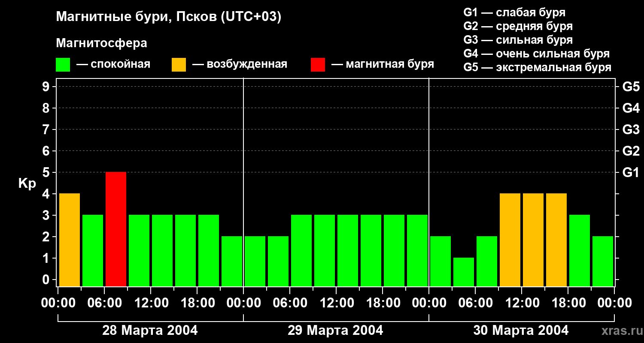Click the 'G1 — слабая буря' legend line

(x=514, y=12)
